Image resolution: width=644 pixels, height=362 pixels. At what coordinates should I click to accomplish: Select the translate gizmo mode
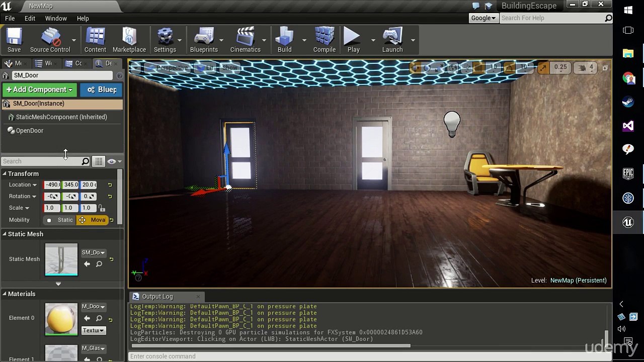click(x=415, y=67)
